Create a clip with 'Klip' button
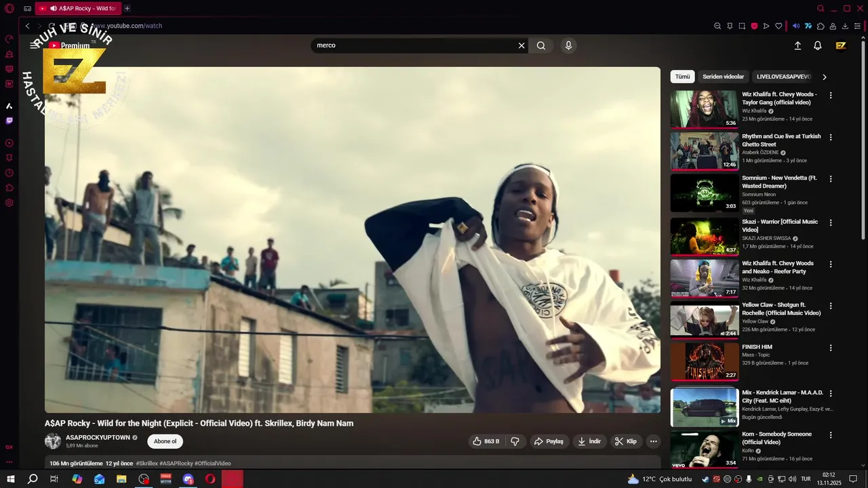868x488 pixels. click(x=626, y=441)
